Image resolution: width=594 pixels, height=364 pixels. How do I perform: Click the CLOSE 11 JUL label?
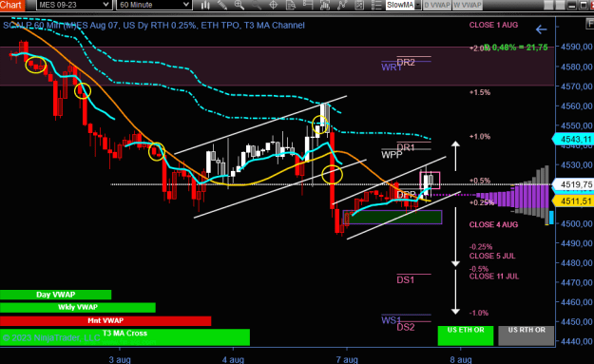click(x=494, y=277)
